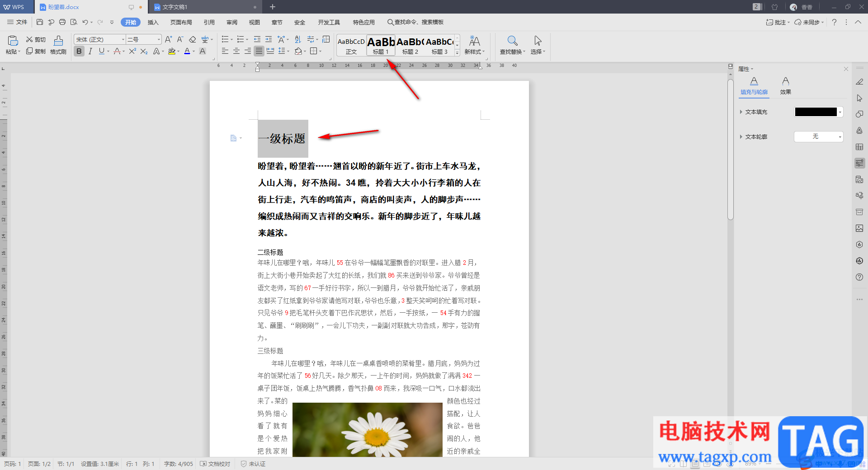The image size is (868, 470).
Task: Decrease font size with A- icon
Action: point(180,40)
